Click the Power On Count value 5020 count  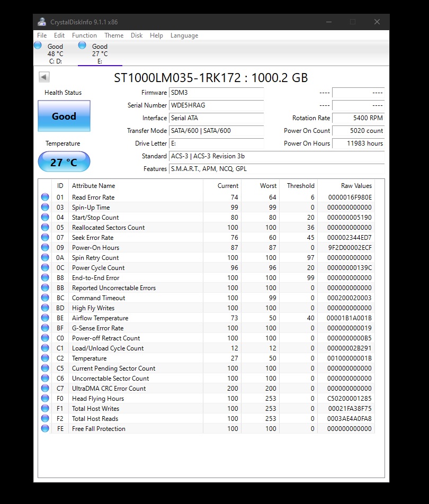[x=358, y=130]
